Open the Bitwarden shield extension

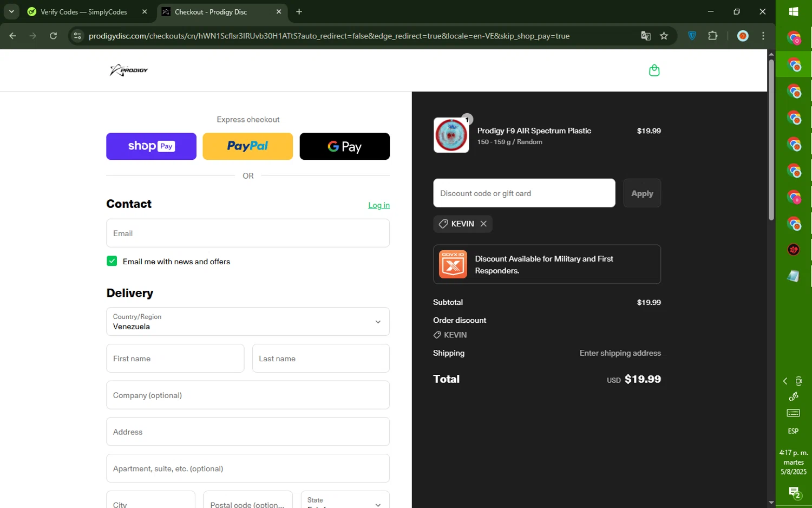(692, 36)
